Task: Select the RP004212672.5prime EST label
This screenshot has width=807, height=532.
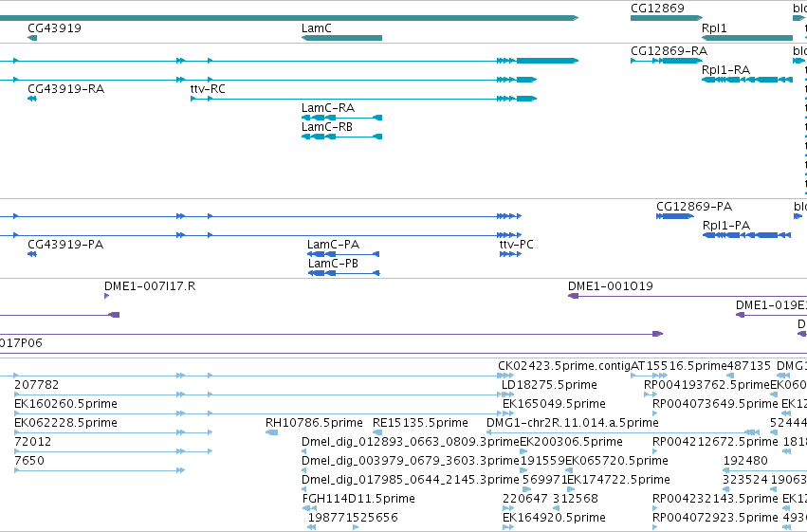Action: [x=715, y=442]
